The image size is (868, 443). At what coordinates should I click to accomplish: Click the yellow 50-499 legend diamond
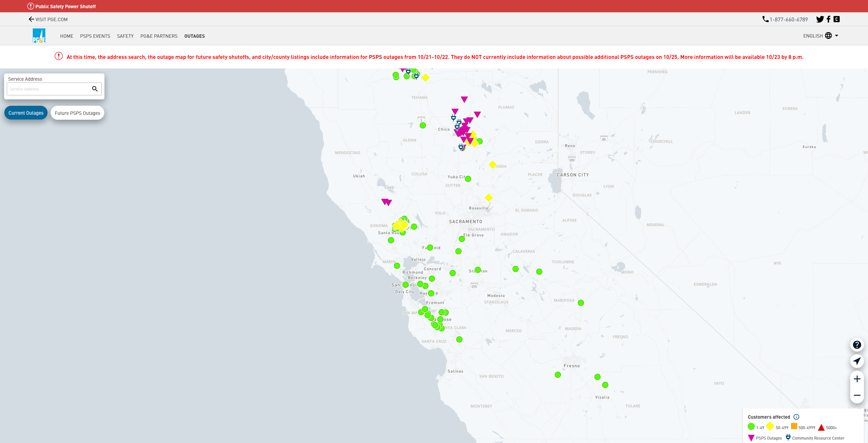[x=770, y=426]
